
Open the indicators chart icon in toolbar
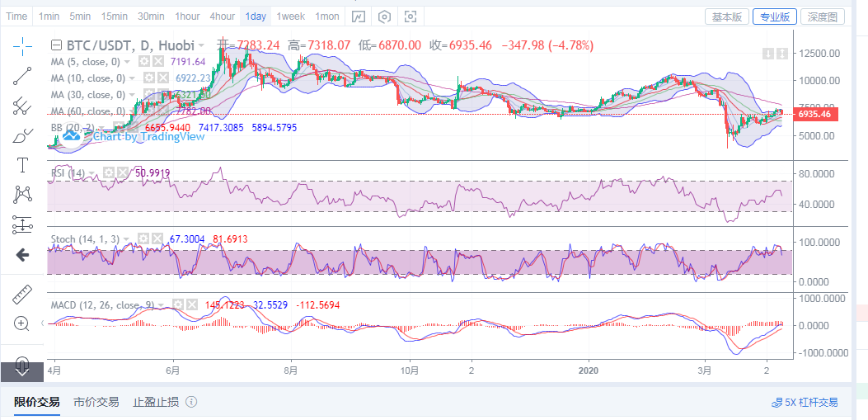[x=358, y=17]
